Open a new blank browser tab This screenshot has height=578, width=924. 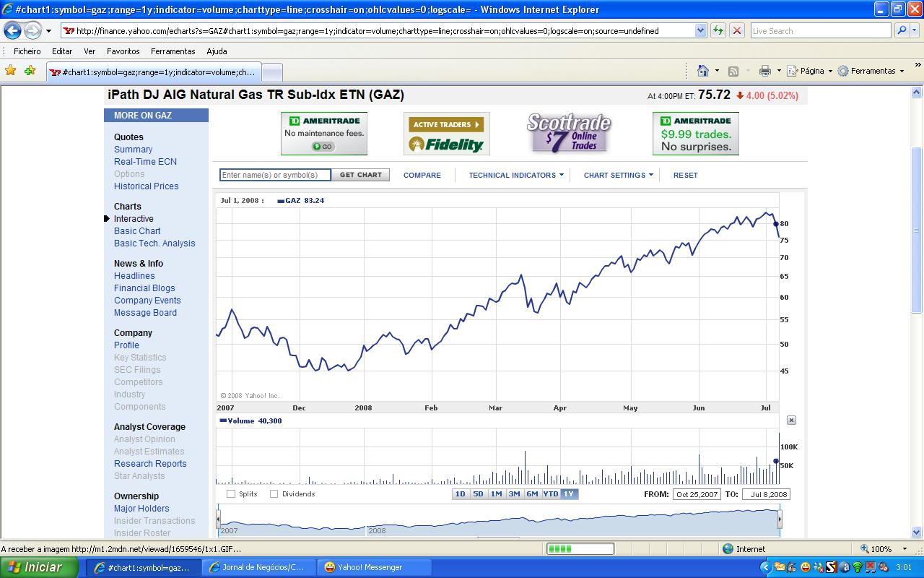[x=271, y=72]
